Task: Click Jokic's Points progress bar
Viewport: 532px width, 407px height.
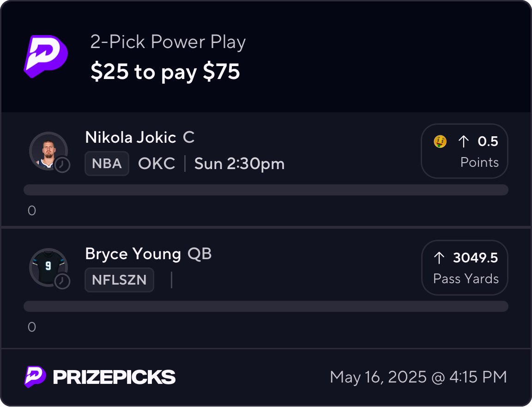Action: (x=266, y=190)
